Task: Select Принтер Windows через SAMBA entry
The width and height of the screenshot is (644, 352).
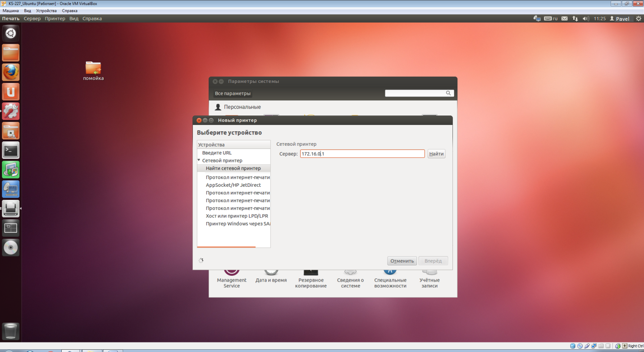Action: point(233,224)
